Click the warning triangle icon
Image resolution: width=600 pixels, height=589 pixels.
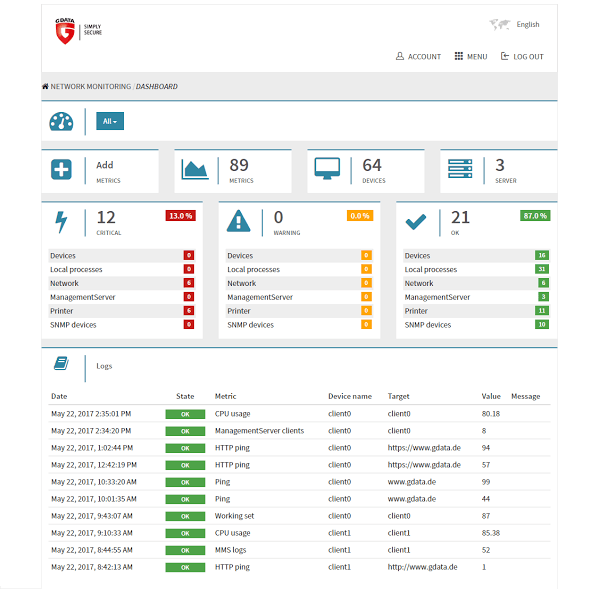[239, 222]
